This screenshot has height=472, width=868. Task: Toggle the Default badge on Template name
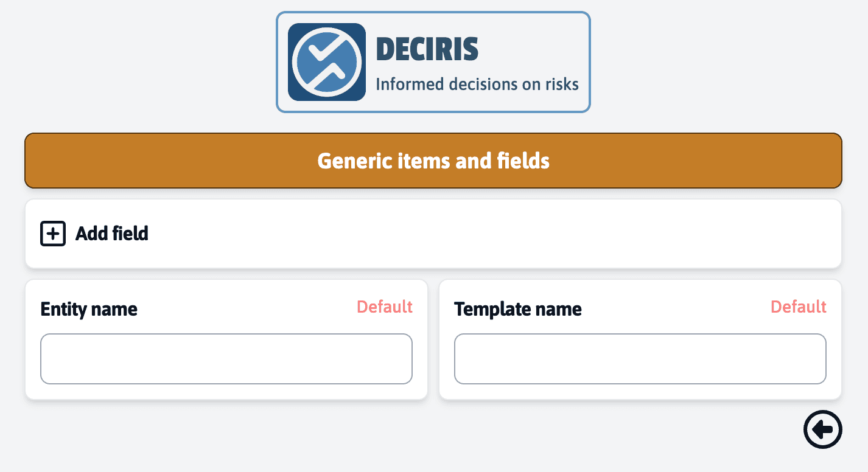(798, 307)
